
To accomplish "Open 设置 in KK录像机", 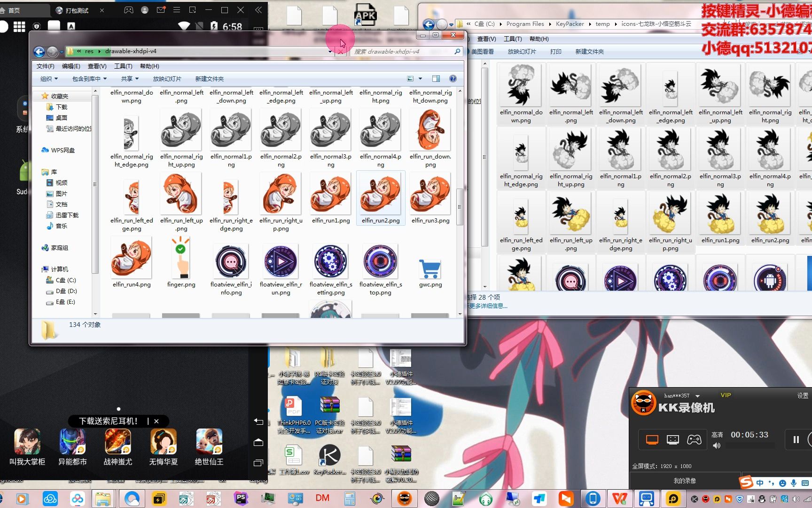I will point(803,396).
